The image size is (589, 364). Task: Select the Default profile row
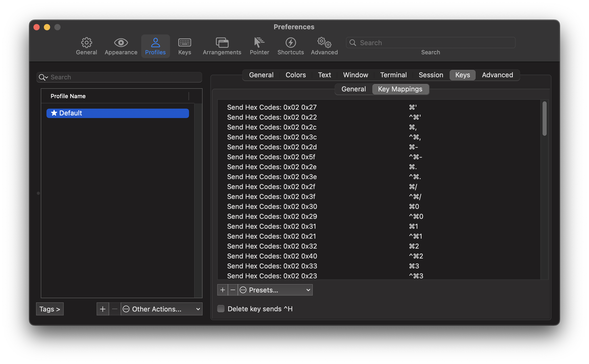click(117, 113)
